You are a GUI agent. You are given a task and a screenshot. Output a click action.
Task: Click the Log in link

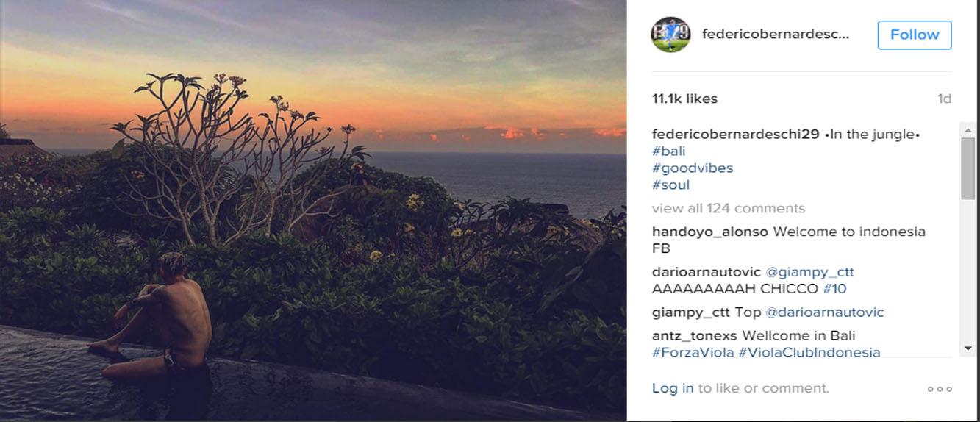tap(672, 388)
